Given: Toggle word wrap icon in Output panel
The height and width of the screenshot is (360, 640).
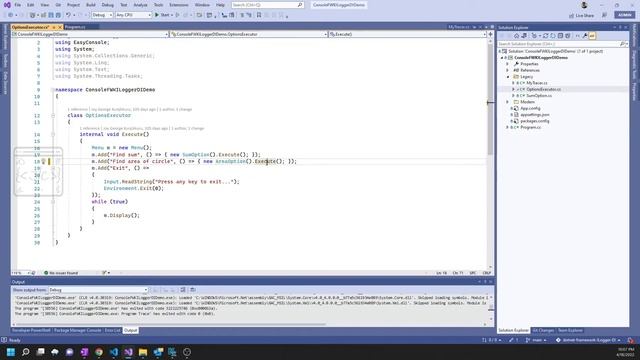Looking at the screenshot, I should (193, 290).
